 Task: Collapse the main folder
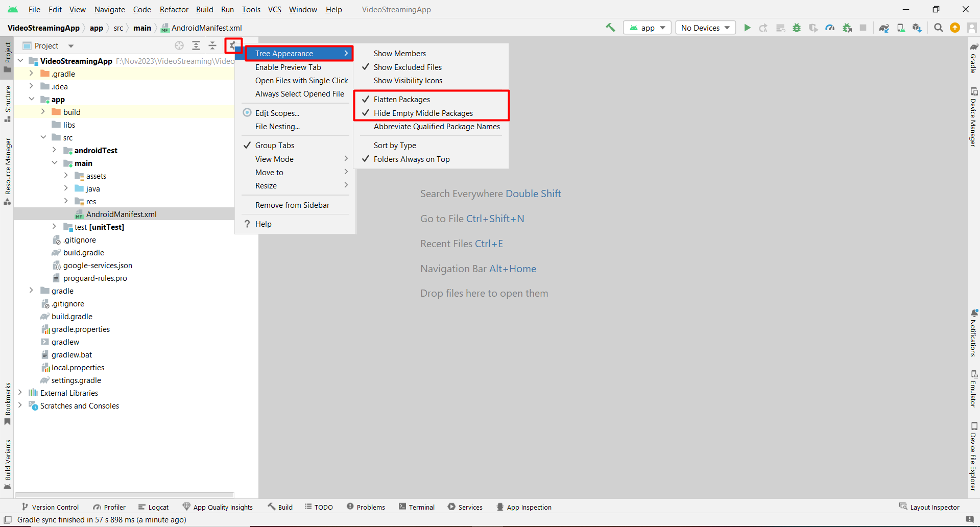click(x=55, y=163)
